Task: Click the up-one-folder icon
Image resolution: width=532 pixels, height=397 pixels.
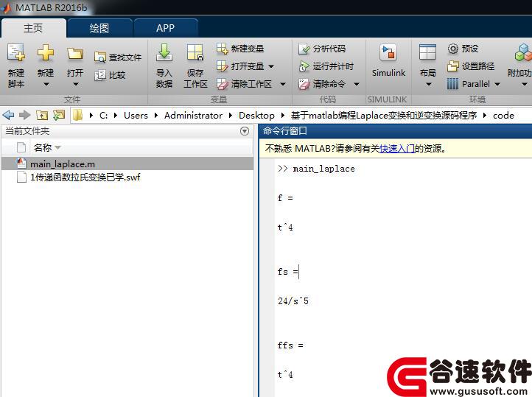Action: [42, 115]
